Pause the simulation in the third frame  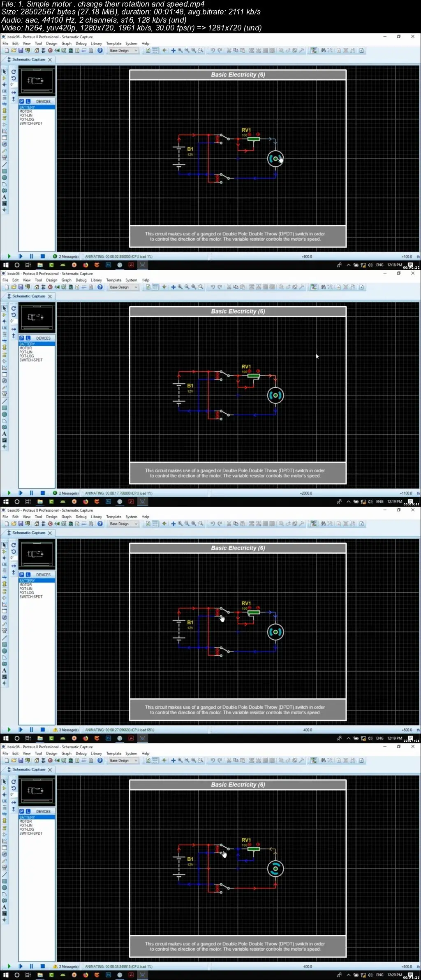31,730
